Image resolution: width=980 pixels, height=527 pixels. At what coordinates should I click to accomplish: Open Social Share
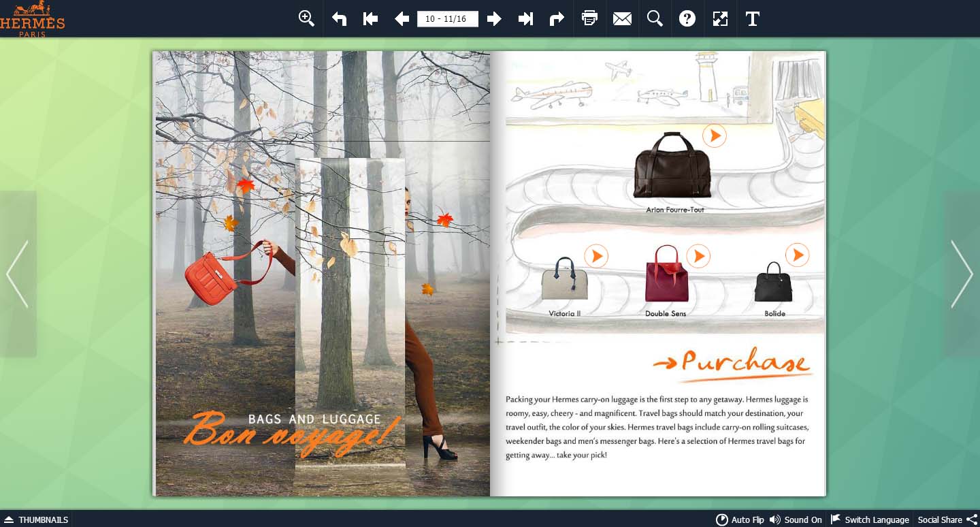click(947, 520)
